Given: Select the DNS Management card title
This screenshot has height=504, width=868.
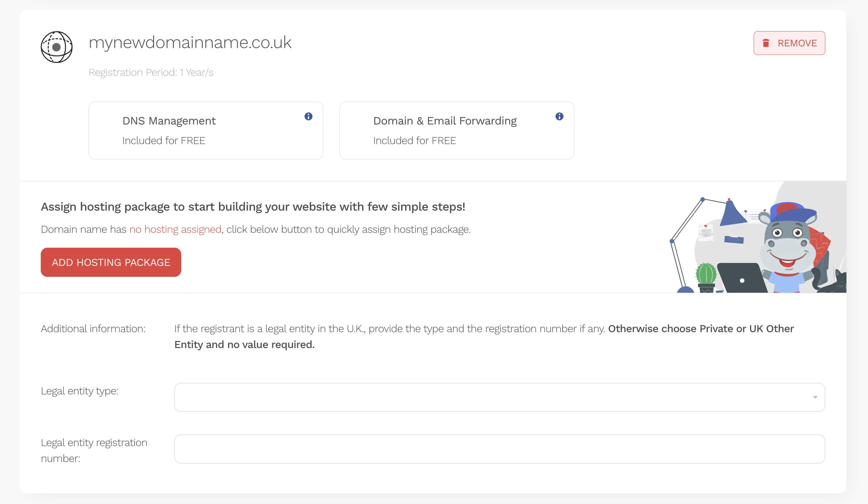Looking at the screenshot, I should click(169, 121).
